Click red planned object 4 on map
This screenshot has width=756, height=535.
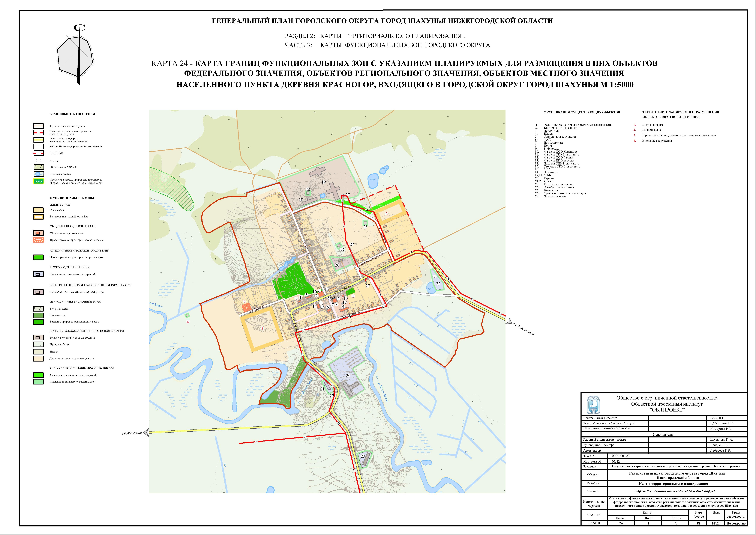click(x=188, y=322)
